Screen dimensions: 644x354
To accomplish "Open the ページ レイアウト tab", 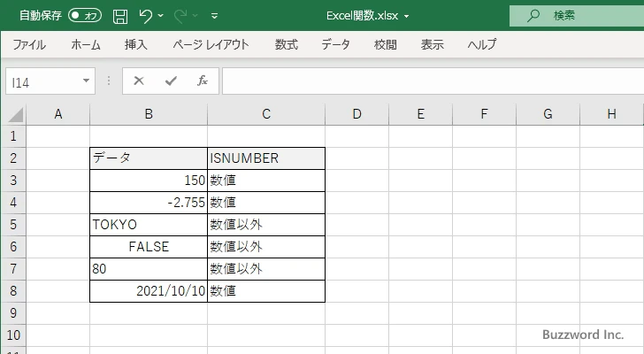I will pyautogui.click(x=211, y=44).
